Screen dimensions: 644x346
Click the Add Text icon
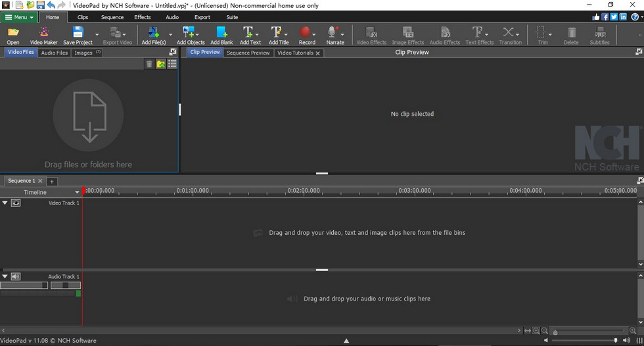248,32
